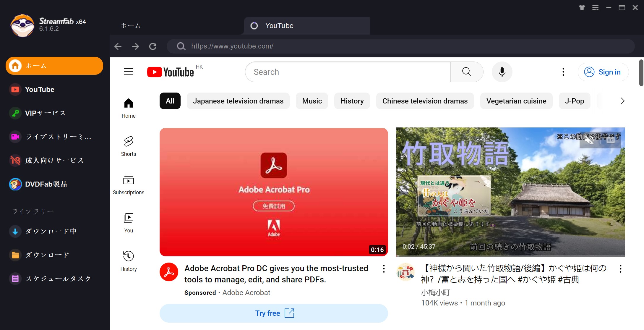Open スケジュールタスク scheduled tasks
The height and width of the screenshot is (330, 644).
(54, 279)
